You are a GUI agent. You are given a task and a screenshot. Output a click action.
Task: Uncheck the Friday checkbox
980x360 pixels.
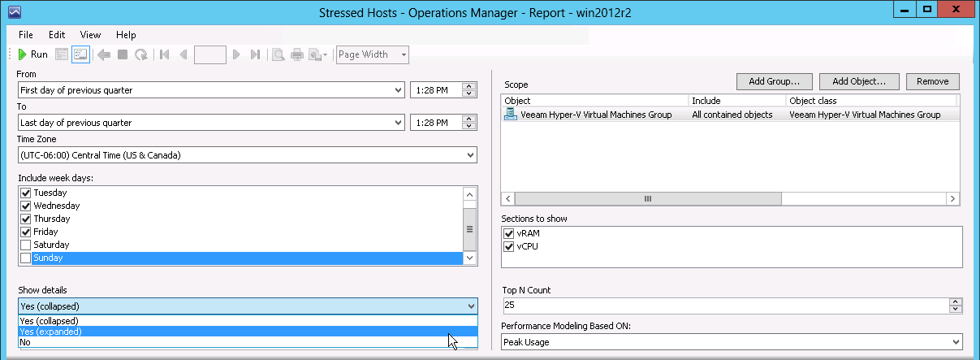26,232
